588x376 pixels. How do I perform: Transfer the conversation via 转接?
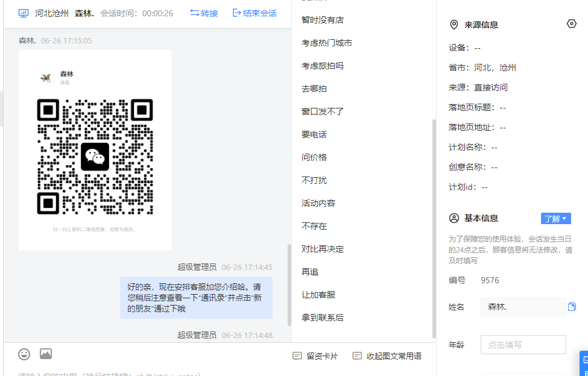(204, 13)
